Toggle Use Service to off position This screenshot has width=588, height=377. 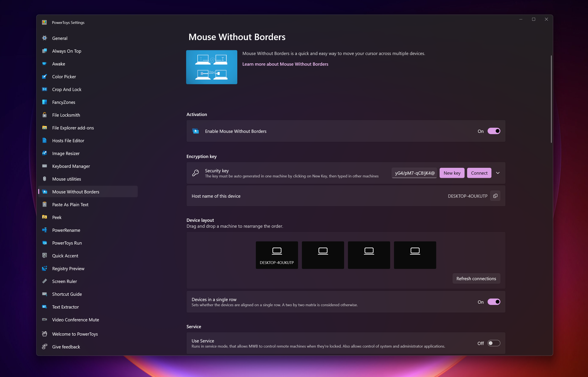pos(493,343)
